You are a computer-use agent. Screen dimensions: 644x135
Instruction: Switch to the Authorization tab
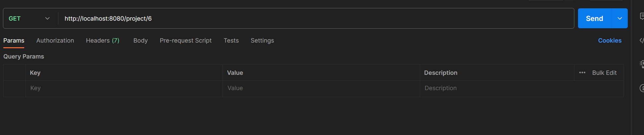[55, 41]
